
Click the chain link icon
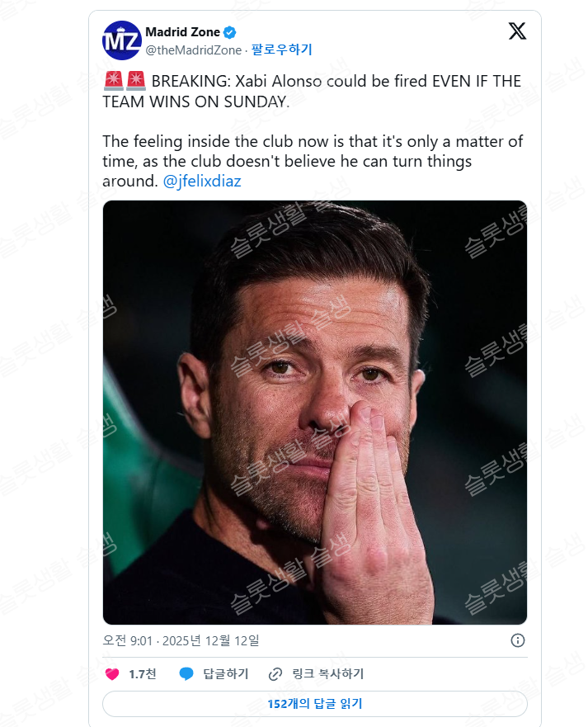pyautogui.click(x=275, y=674)
